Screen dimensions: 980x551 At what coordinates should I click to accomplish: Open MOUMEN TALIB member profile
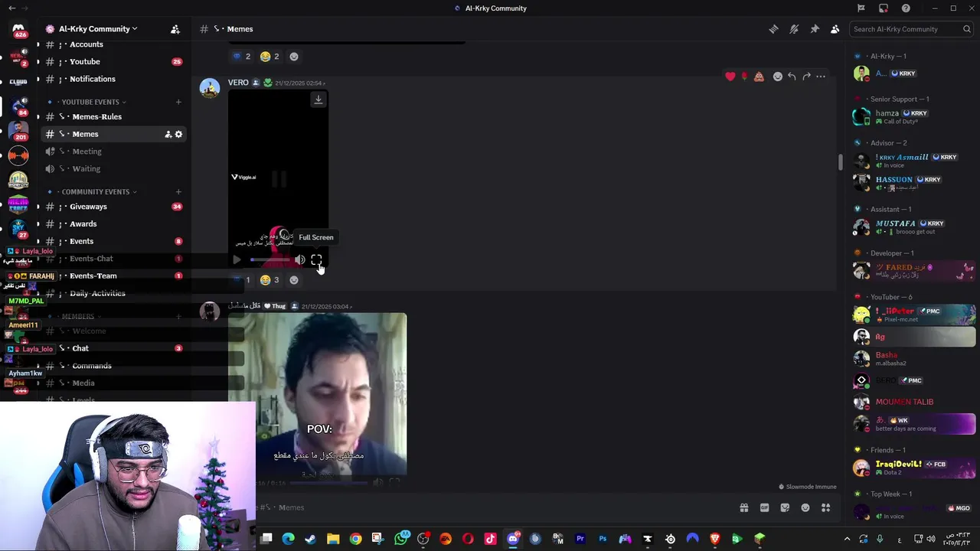point(911,402)
